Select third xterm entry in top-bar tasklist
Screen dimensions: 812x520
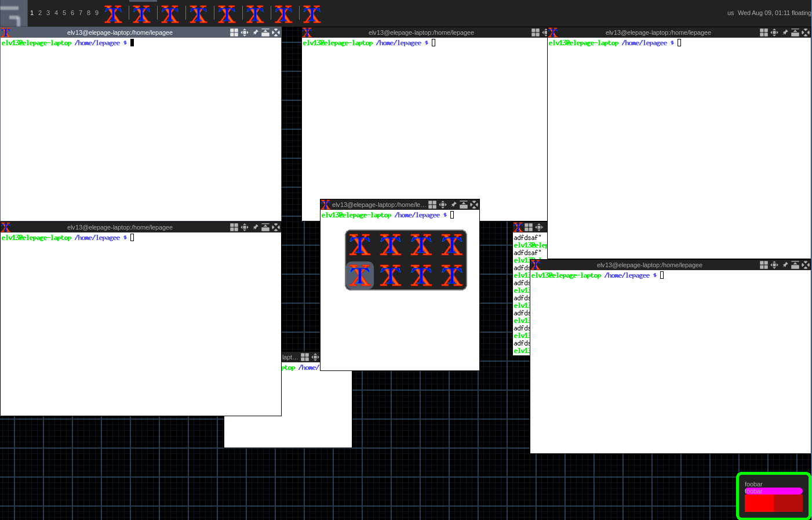(170, 13)
